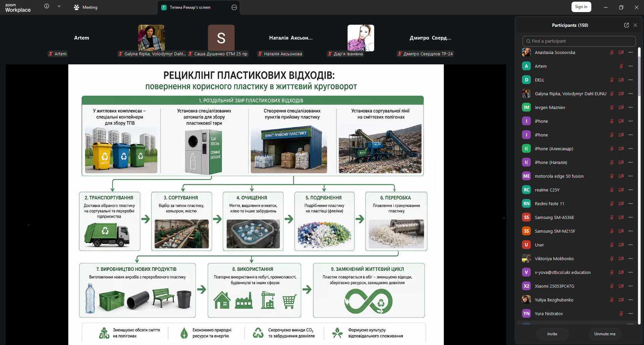
Task: Toggle video icon for Anastasia Sosnovska
Action: tap(621, 53)
